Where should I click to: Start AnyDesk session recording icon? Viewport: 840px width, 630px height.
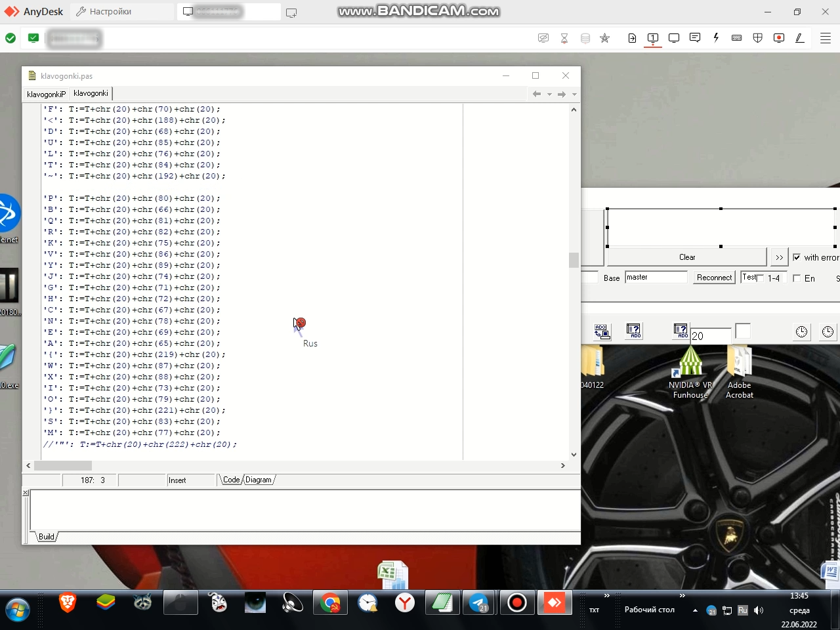pyautogui.click(x=779, y=38)
